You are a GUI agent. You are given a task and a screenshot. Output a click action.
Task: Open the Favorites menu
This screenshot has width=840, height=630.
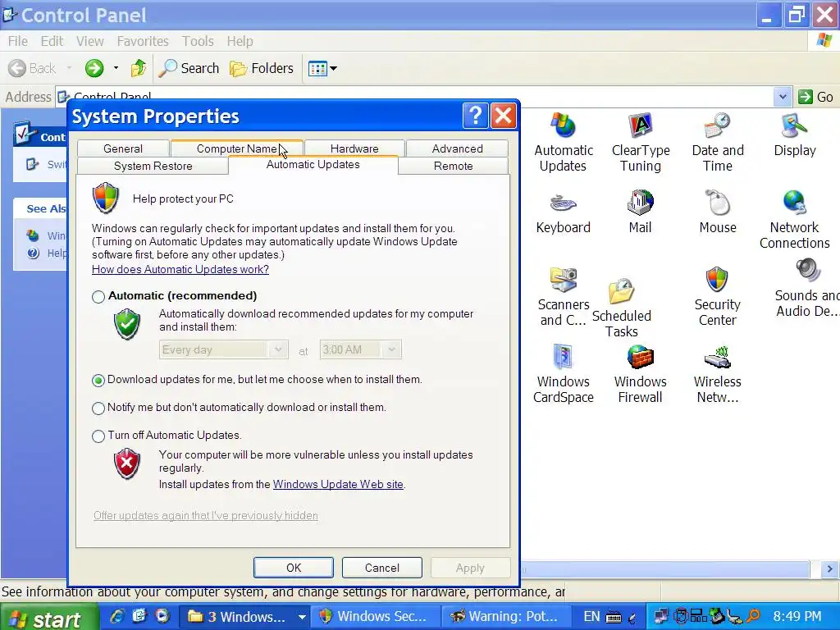(x=143, y=41)
